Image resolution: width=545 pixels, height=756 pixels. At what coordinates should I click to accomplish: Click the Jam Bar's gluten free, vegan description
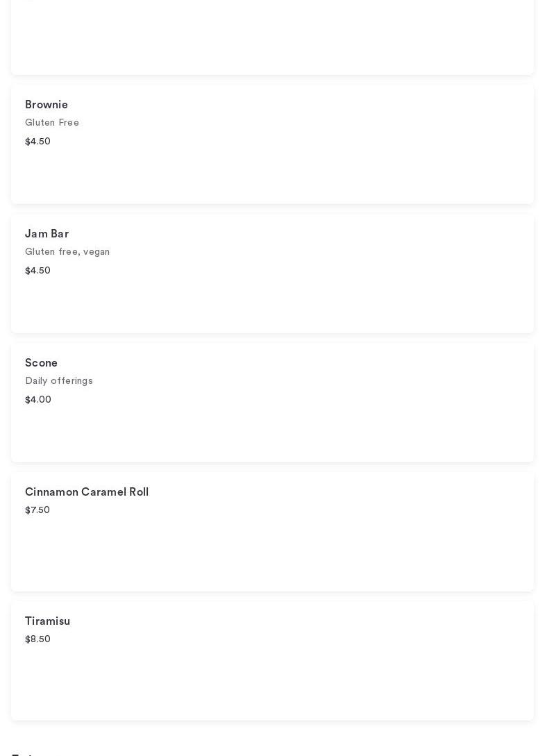(67, 252)
